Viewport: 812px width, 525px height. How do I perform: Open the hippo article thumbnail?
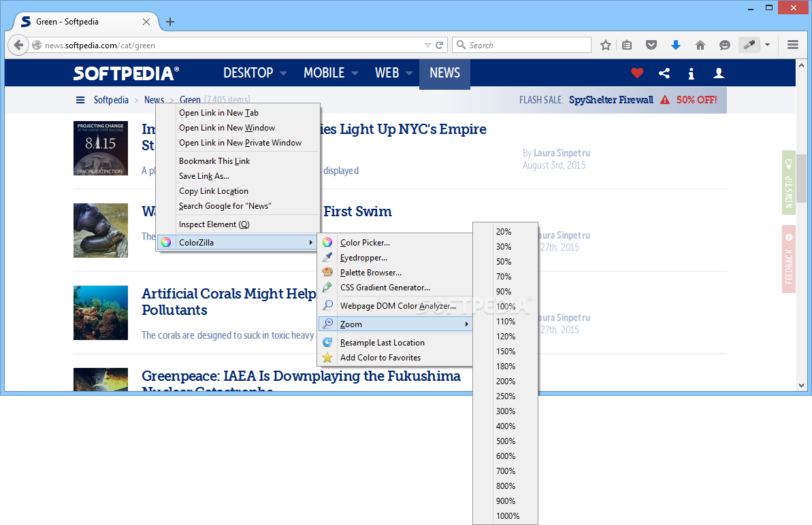pos(101,230)
